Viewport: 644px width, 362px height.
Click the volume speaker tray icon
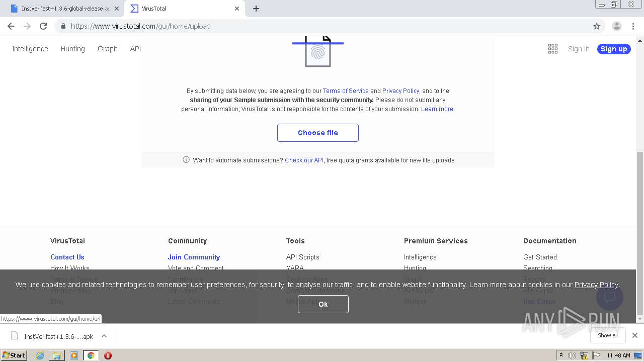coord(572,355)
